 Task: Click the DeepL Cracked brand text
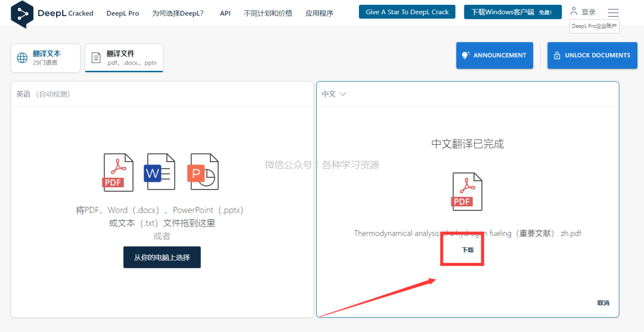(66, 13)
